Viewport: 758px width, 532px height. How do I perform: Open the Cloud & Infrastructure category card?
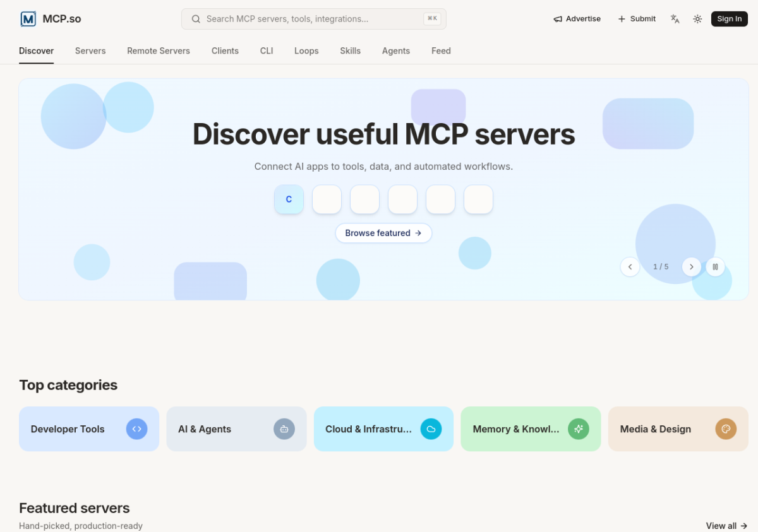(x=383, y=429)
